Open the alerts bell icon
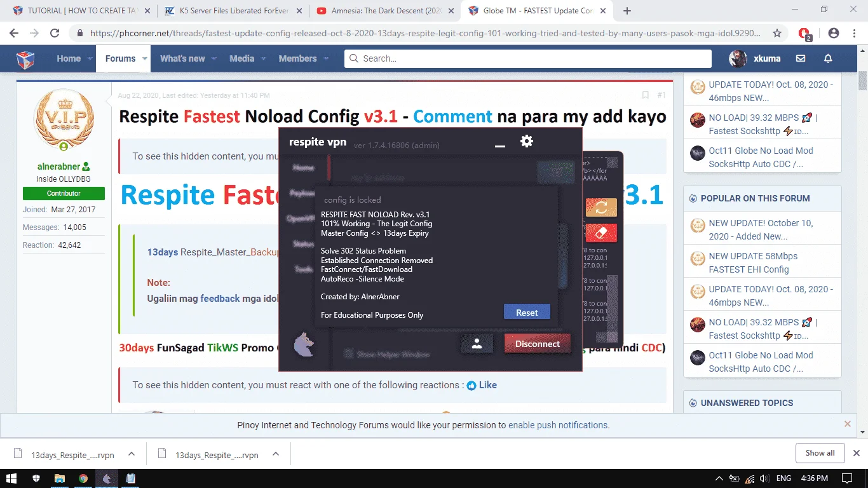This screenshot has height=488, width=868. (828, 58)
